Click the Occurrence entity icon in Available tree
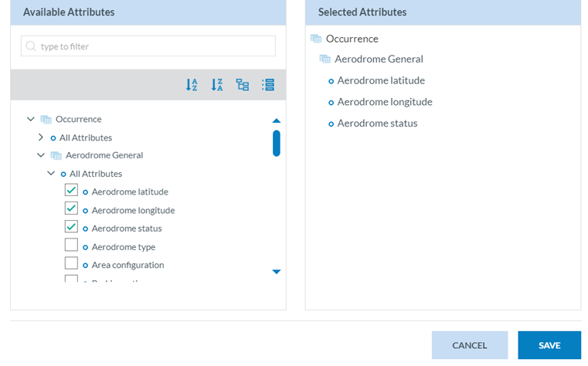 pyautogui.click(x=46, y=119)
